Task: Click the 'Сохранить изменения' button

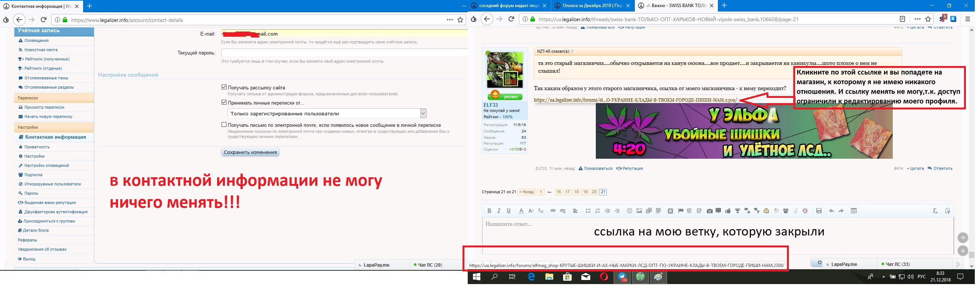Action: tap(250, 152)
